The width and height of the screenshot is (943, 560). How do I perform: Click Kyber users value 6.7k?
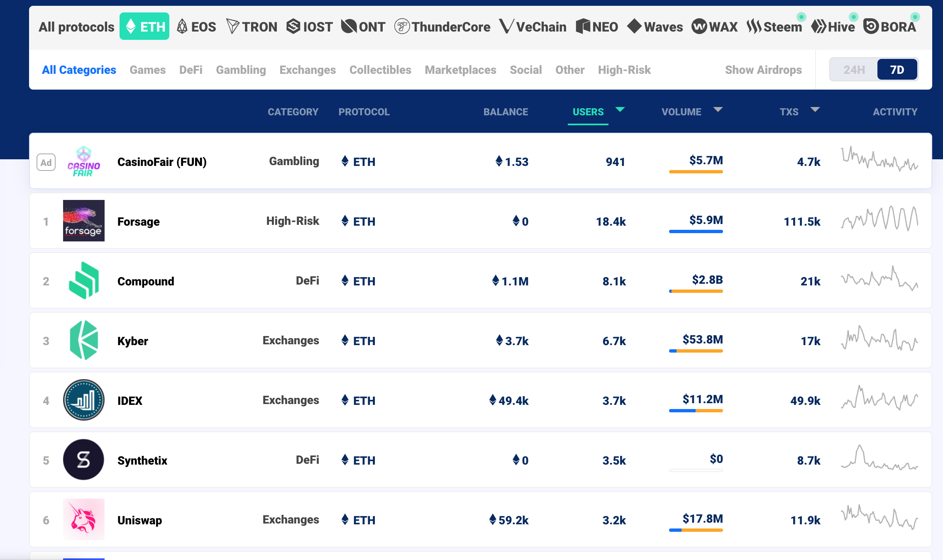pos(614,341)
